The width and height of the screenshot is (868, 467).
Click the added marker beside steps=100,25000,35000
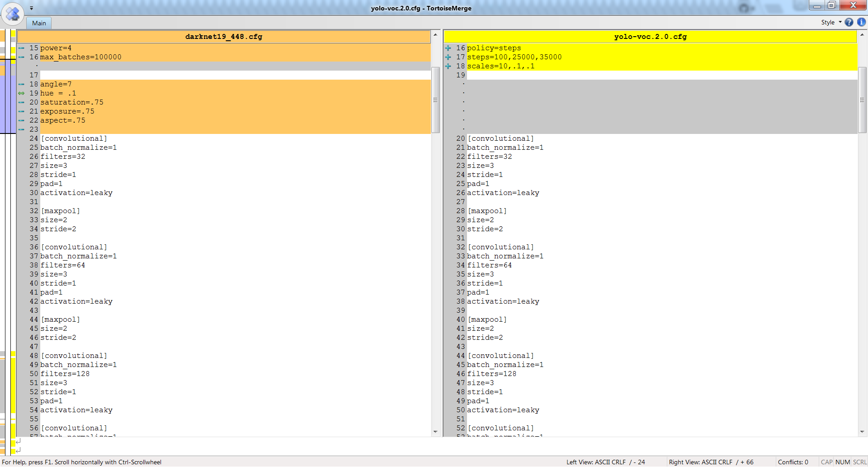[448, 57]
